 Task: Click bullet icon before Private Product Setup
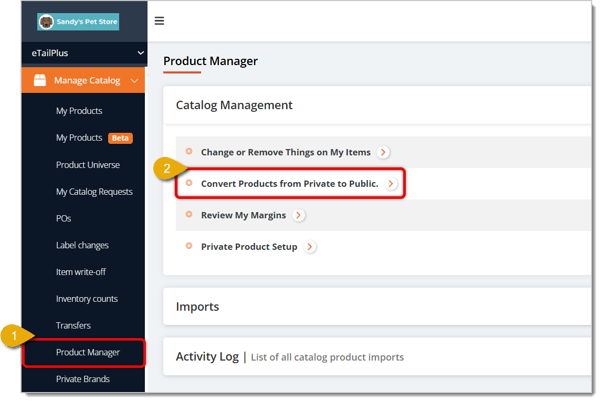pos(189,246)
